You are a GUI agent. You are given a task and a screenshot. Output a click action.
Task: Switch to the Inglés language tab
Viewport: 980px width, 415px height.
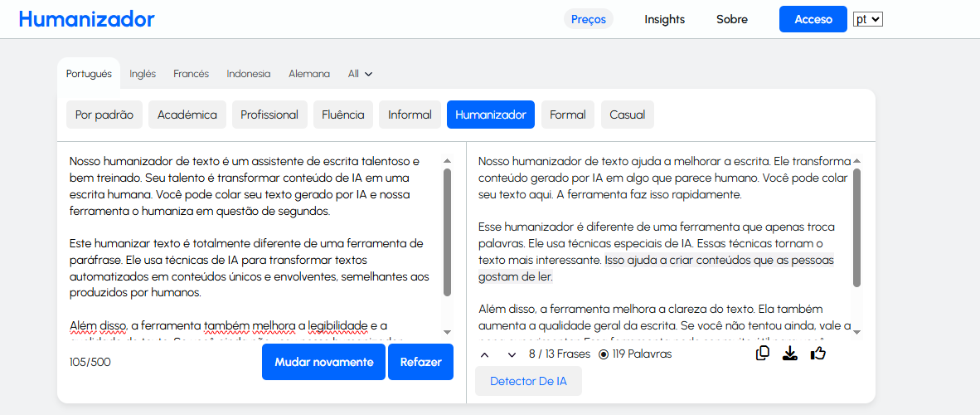(x=143, y=74)
